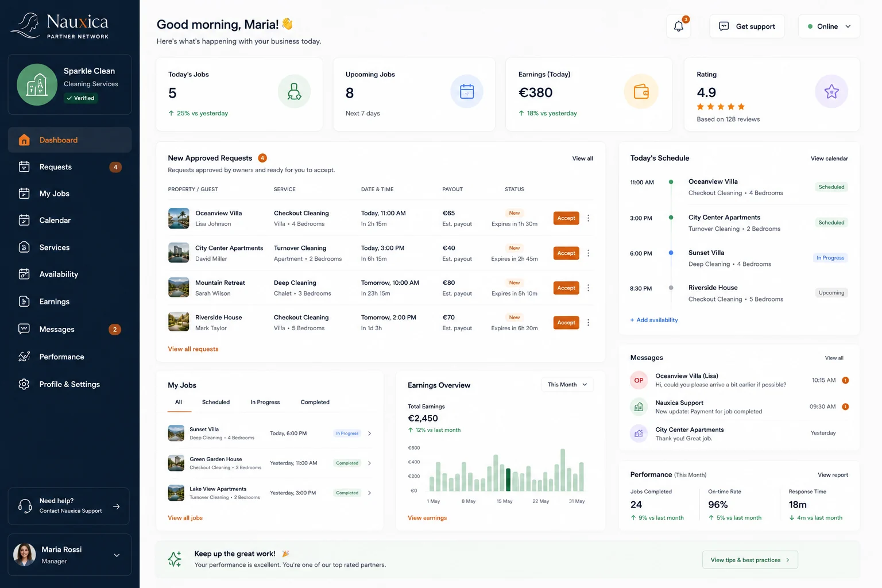Click the Dashboard home icon in sidebar
This screenshot has height=588, width=882.
pyautogui.click(x=24, y=140)
